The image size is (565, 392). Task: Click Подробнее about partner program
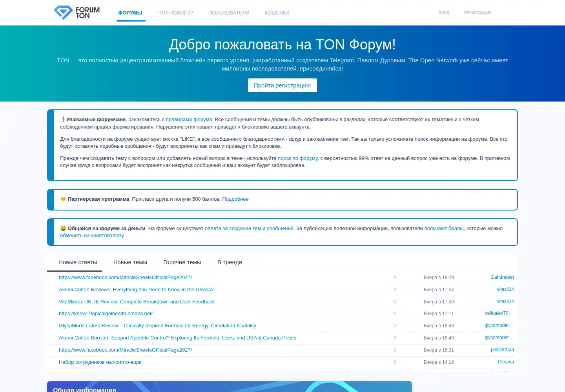(235, 199)
